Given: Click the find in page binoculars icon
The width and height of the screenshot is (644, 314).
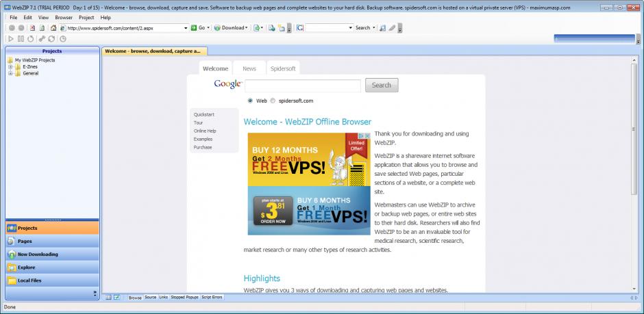Looking at the screenshot, I should (383, 28).
